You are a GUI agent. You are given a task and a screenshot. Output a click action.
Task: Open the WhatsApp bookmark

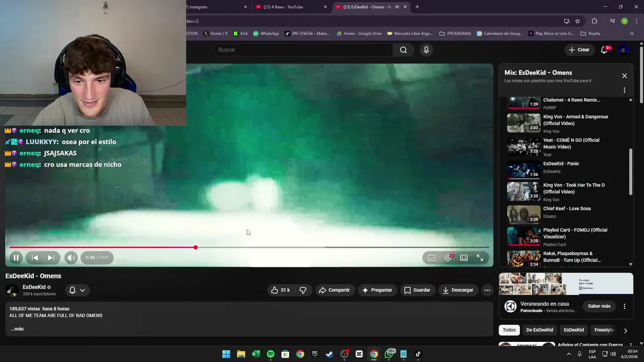tap(266, 34)
